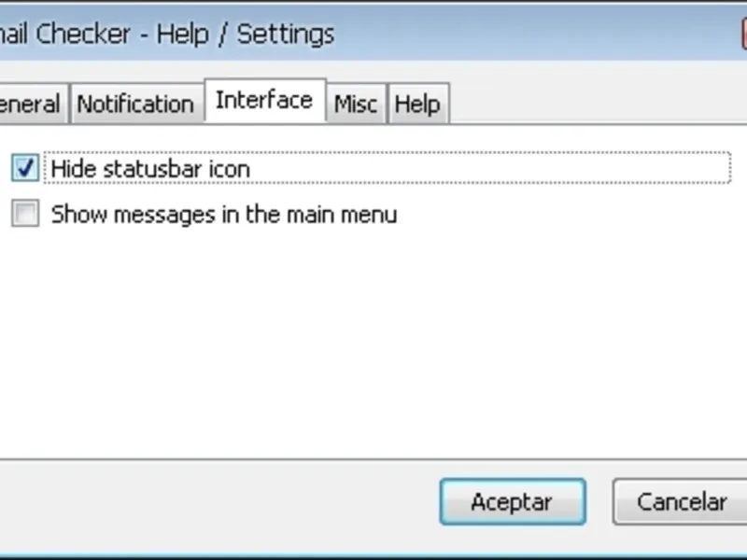747x560 pixels.
Task: Click blank space right of the Show messages label
Action: (x=560, y=215)
